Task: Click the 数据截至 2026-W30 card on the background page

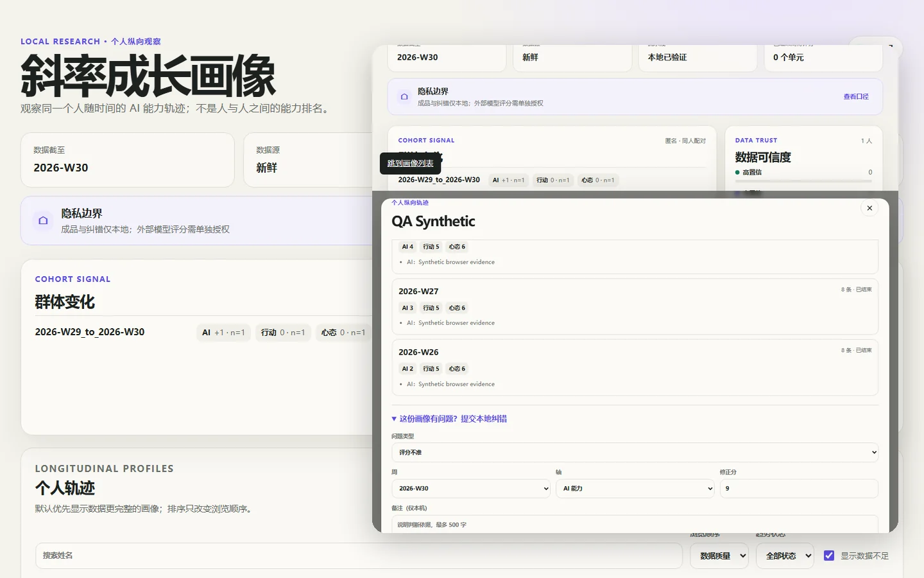Action: 128,160
